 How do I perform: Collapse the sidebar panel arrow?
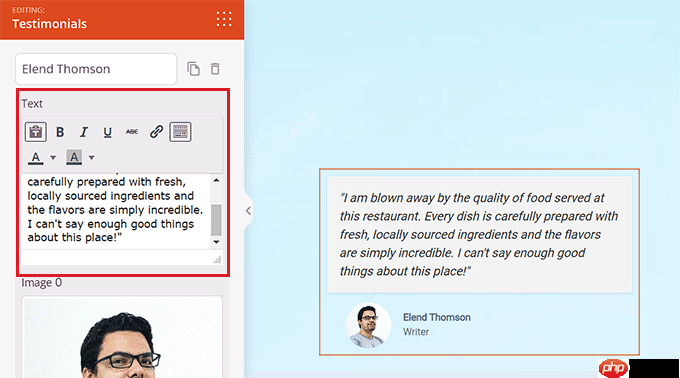pyautogui.click(x=248, y=211)
